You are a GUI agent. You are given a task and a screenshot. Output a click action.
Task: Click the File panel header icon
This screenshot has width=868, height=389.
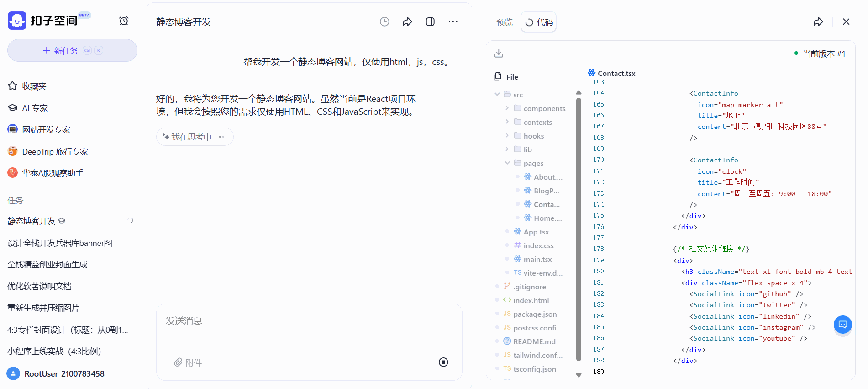pos(498,76)
